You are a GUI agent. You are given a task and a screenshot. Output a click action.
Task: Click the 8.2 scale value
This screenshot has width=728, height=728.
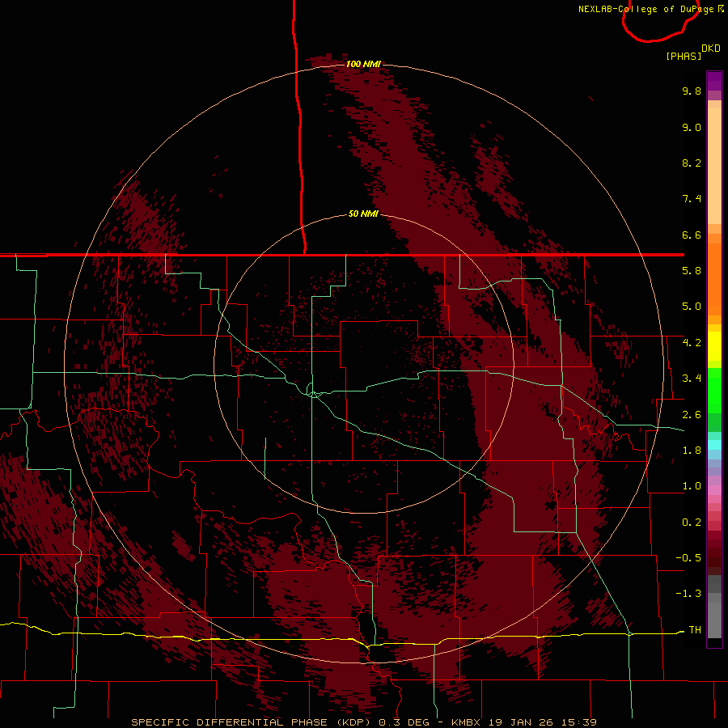(x=692, y=163)
